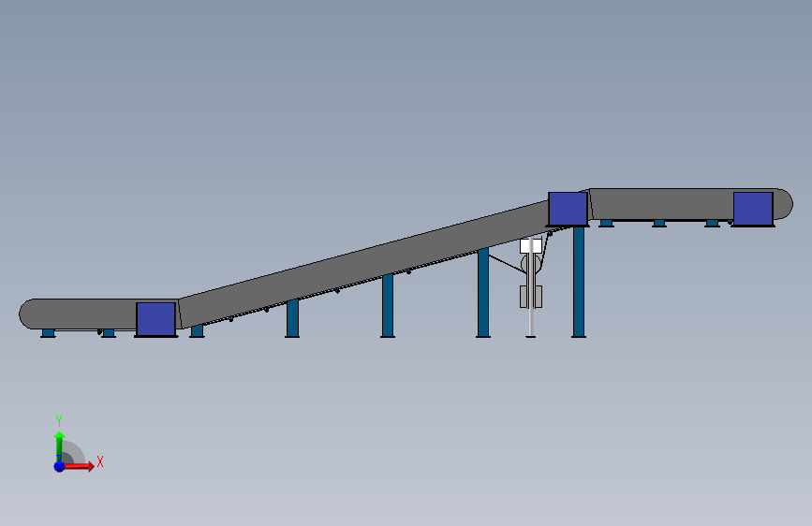This screenshot has width=812, height=526.
Task: Select the tallest support leg under incline top
Action: [579, 282]
